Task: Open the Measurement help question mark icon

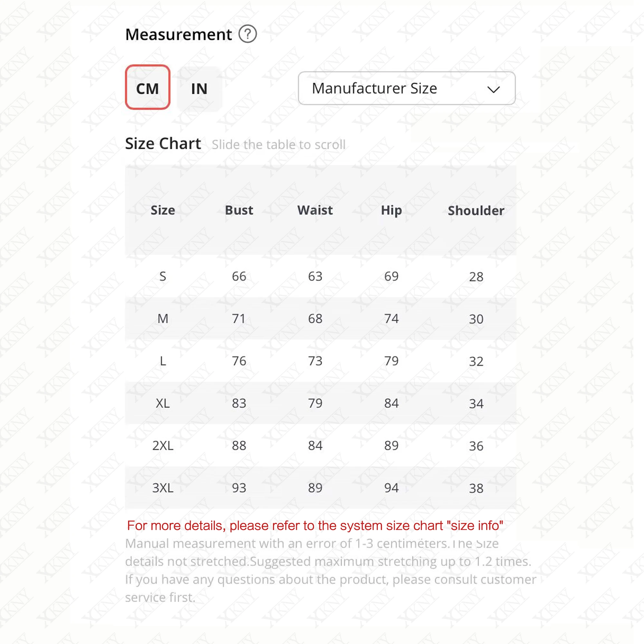Action: 248,33
